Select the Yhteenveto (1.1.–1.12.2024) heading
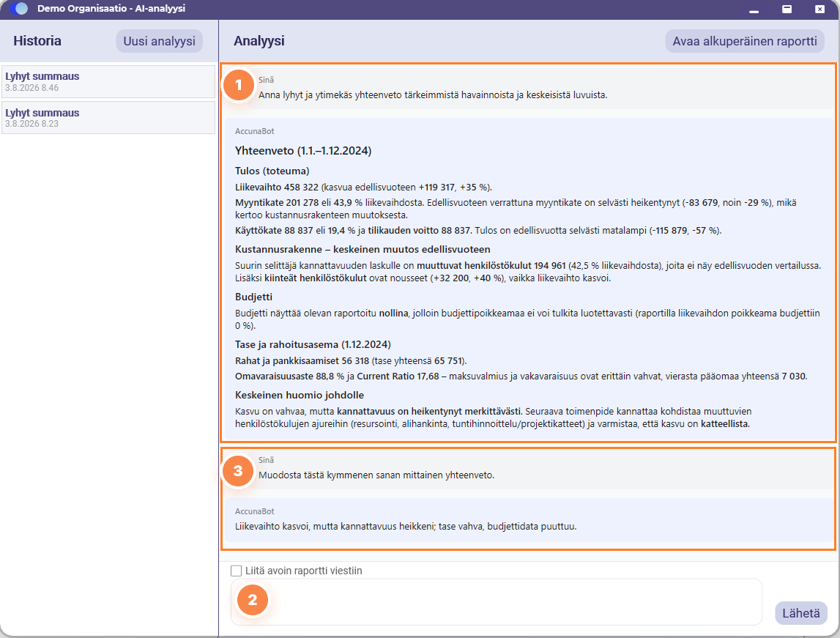This screenshot has width=840, height=638. point(303,151)
